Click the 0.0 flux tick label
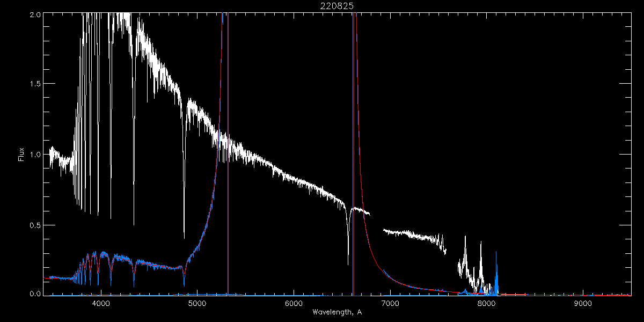644x322 pixels. tap(35, 293)
